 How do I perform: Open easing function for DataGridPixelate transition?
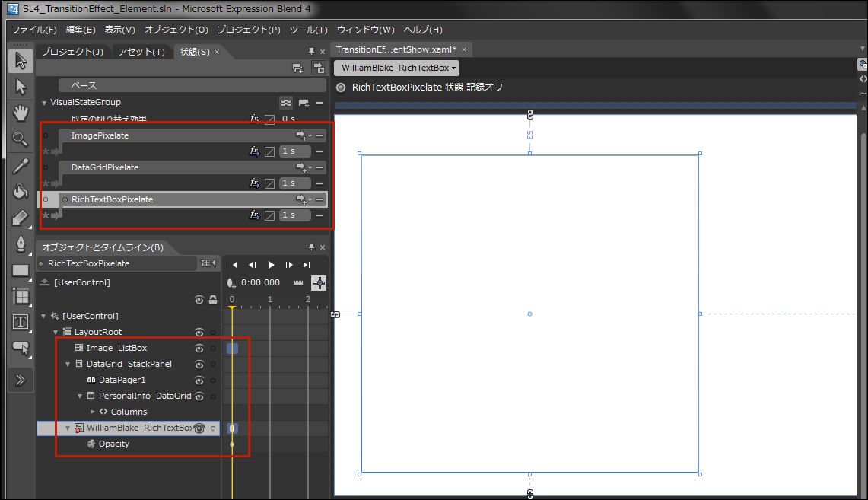click(254, 183)
